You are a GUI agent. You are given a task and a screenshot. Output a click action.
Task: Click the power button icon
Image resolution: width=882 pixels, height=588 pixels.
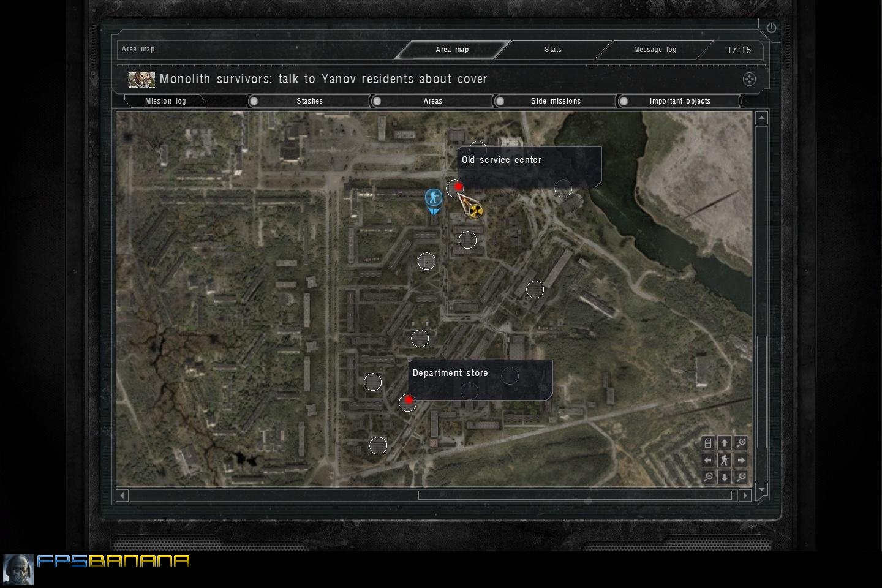[x=771, y=28]
